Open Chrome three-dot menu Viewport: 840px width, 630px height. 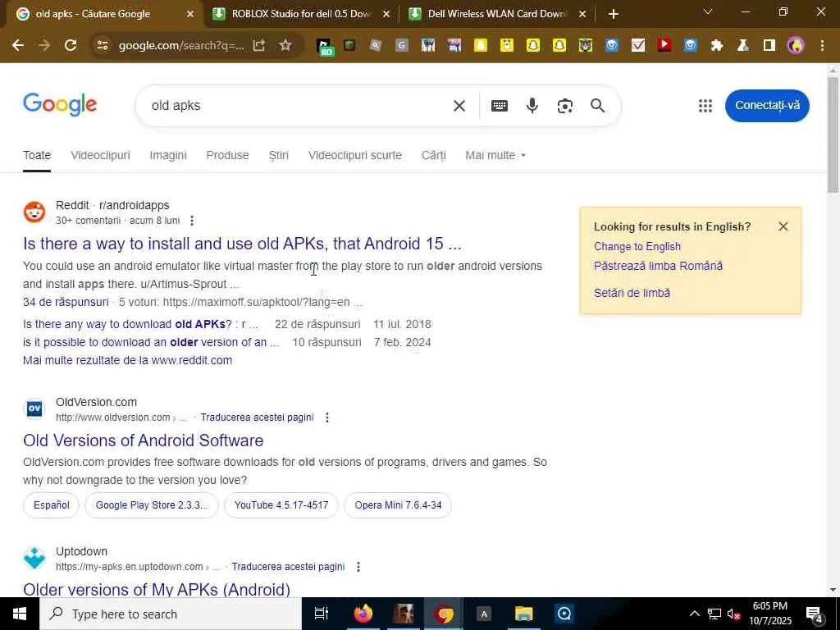coord(822,46)
